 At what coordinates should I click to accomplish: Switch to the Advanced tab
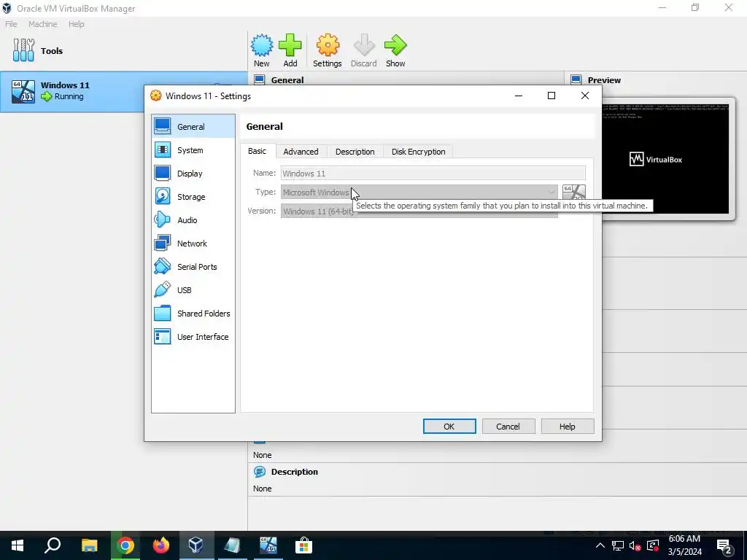click(301, 152)
